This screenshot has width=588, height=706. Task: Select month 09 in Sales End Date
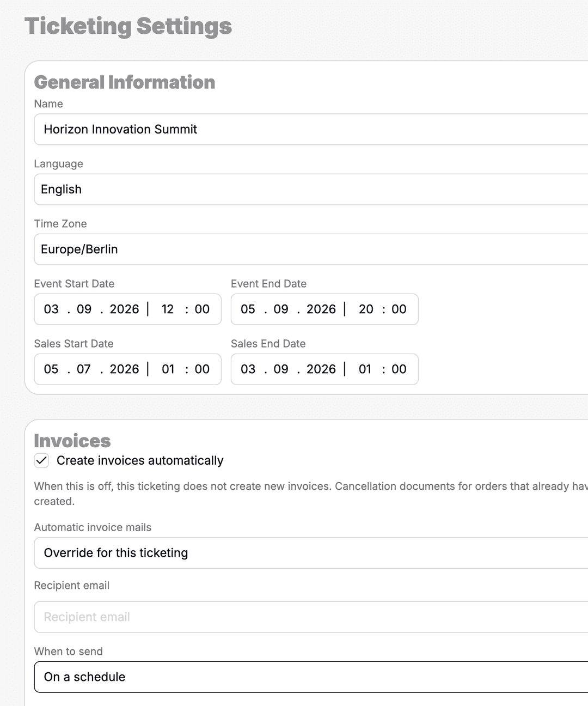pyautogui.click(x=281, y=369)
